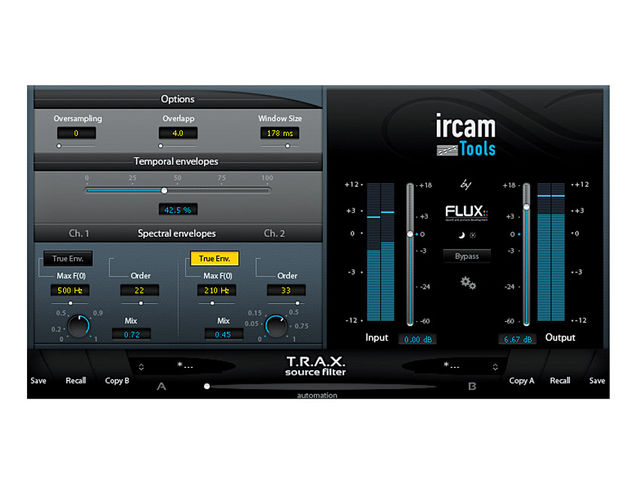
Task: Select preset slot B letter
Action: pyautogui.click(x=472, y=386)
